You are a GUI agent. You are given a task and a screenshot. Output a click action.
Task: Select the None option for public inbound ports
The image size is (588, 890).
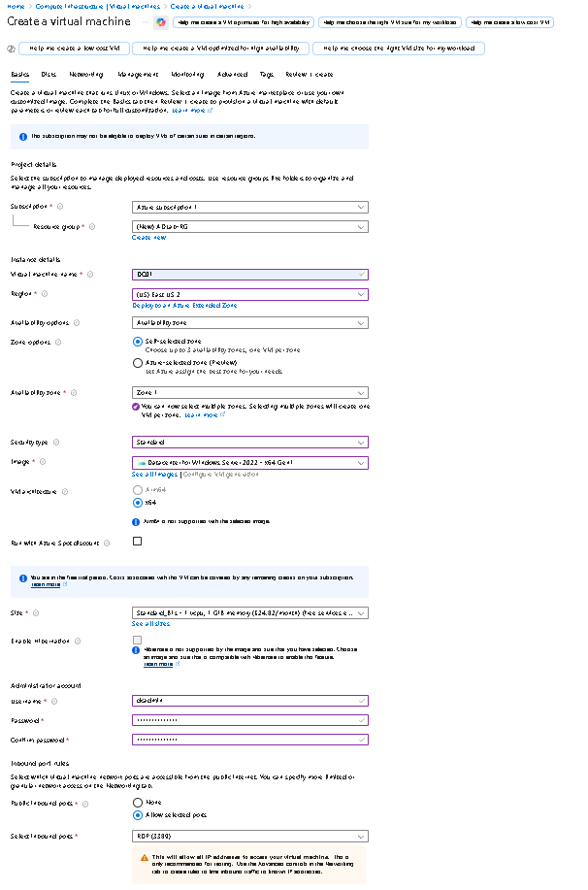[x=139, y=803]
